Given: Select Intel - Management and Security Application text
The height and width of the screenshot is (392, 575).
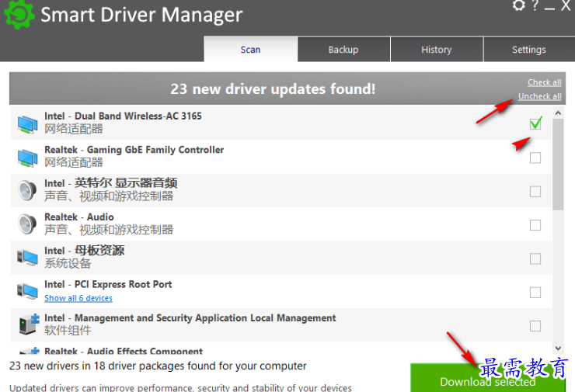Looking at the screenshot, I should 190,318.
